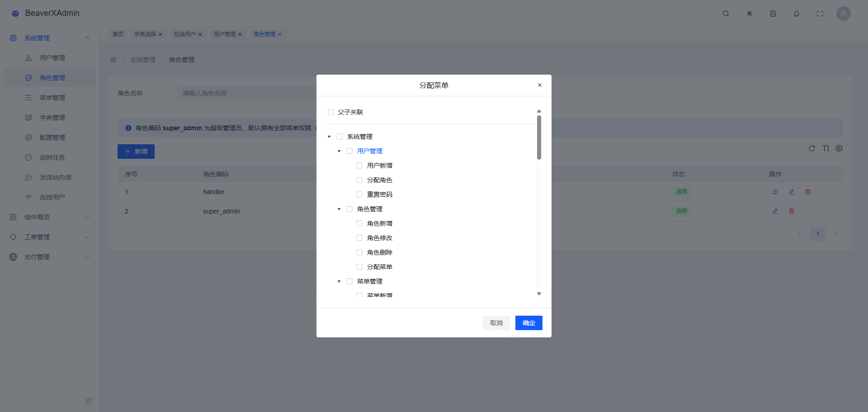Close the 分配菜单 dialog
This screenshot has height=412, width=868.
coord(540,85)
